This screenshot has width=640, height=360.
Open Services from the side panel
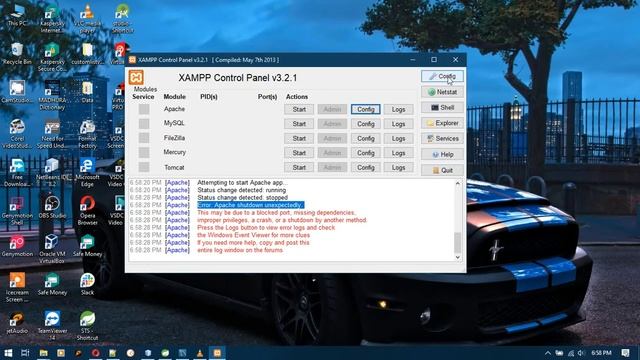(x=442, y=138)
